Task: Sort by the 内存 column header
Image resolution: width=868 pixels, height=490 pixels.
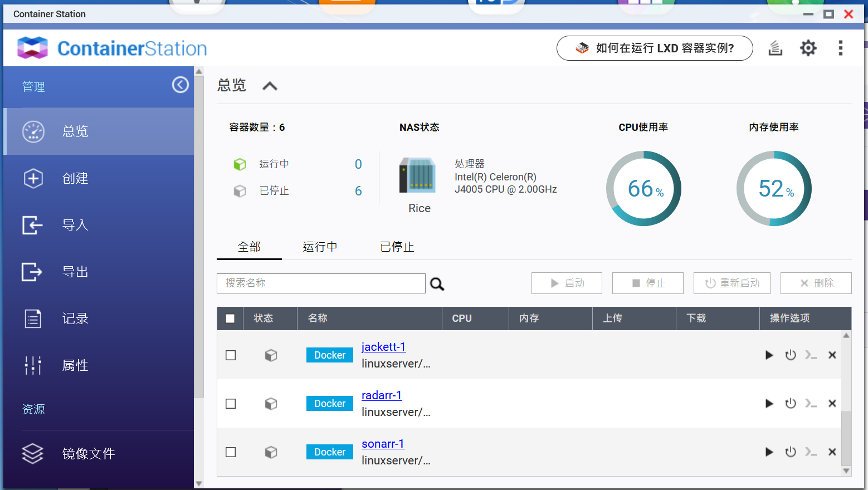Action: 550,318
